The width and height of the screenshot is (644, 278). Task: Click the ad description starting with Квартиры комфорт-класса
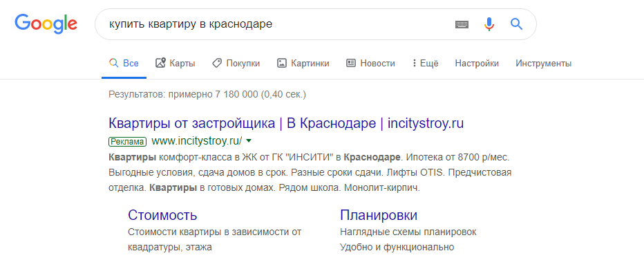tap(310, 173)
